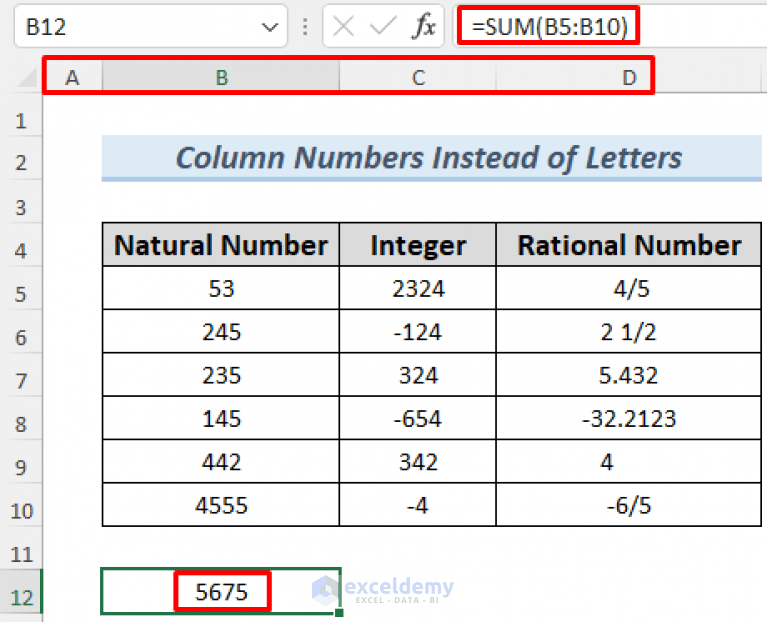Viewport: 767px width, 622px height.
Task: Select the cell containing -6/5
Action: 629,505
